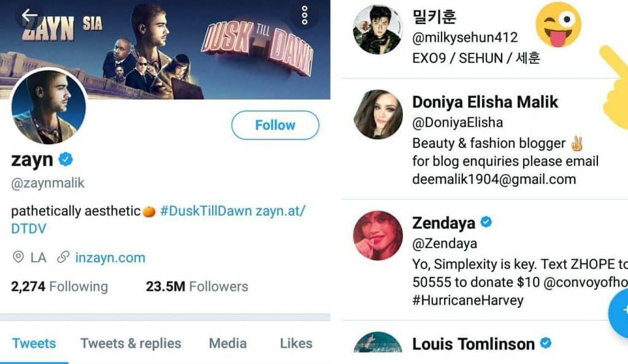
Task: Open the Likes tab
Action: (296, 343)
